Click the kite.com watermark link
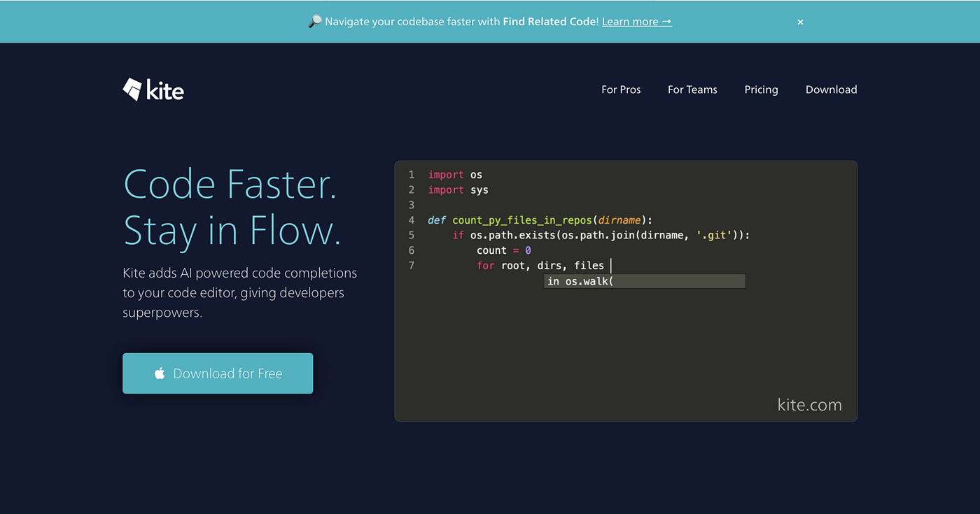Viewport: 980px width, 514px height. coord(810,404)
